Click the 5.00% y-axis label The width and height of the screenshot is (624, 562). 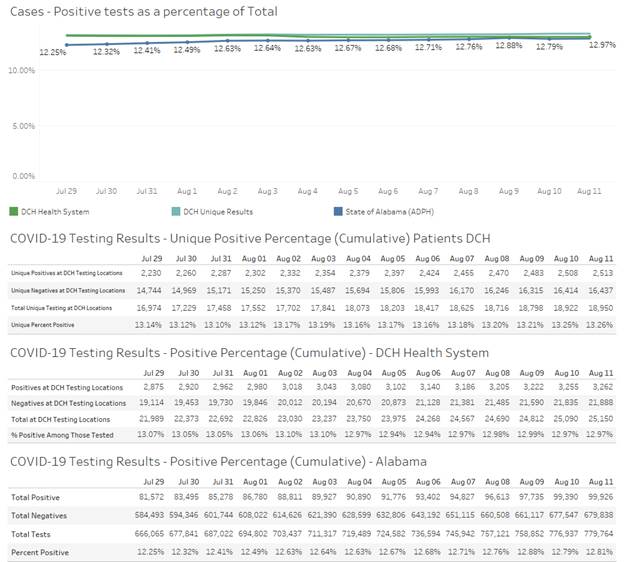pyautogui.click(x=23, y=126)
